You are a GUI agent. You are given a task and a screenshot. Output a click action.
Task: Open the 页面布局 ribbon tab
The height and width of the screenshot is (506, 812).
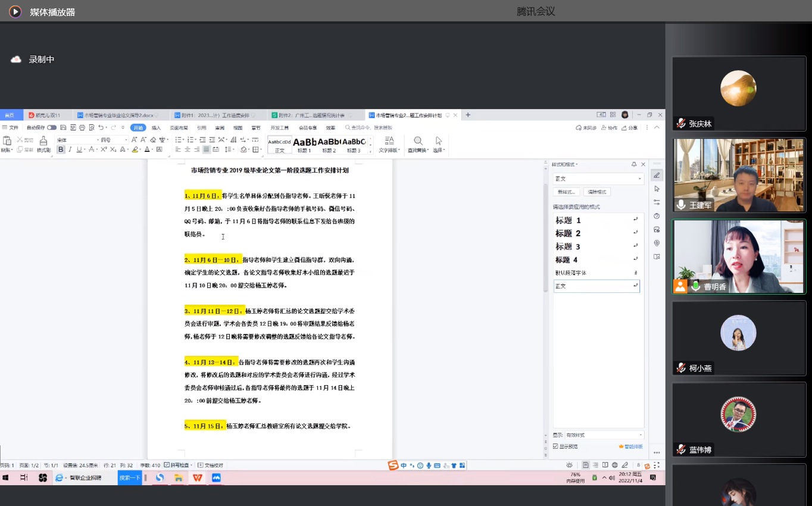pyautogui.click(x=179, y=128)
